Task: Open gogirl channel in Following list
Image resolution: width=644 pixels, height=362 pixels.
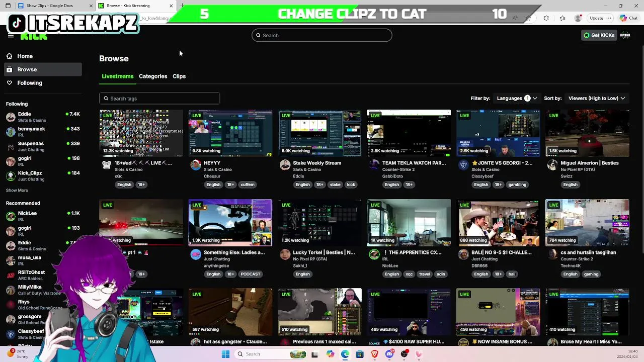Action: point(43,161)
